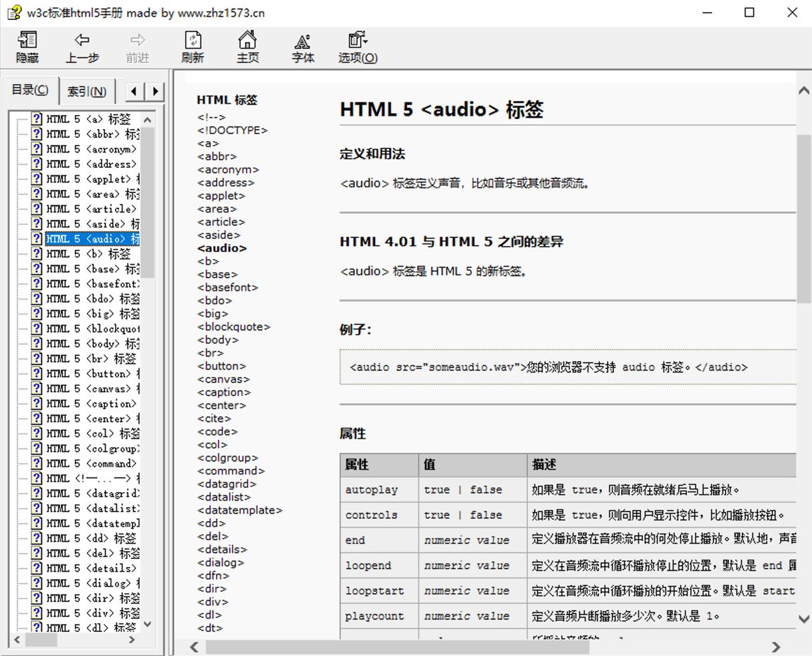The width and height of the screenshot is (812, 656).
Task: Click the 隐藏 (Hide) toolbar icon
Action: click(x=27, y=47)
